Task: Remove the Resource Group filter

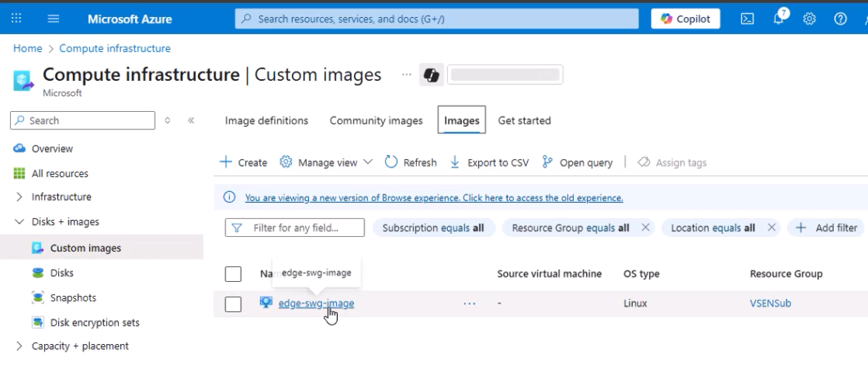Action: tap(645, 228)
